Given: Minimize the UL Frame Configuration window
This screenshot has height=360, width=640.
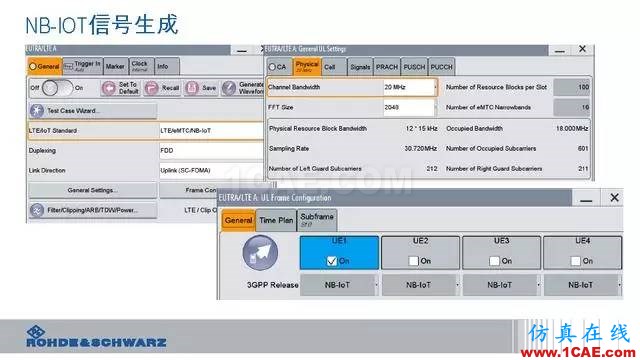Looking at the screenshot, I should (586, 199).
